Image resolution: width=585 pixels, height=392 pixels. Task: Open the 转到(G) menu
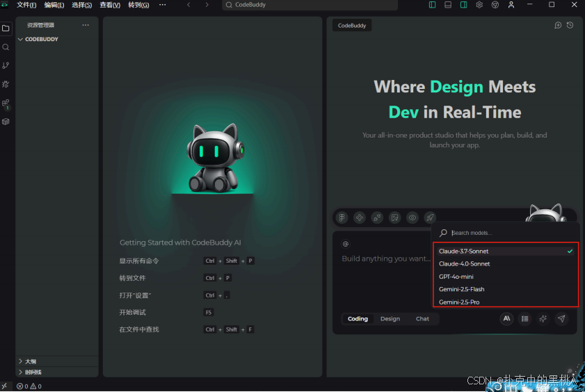[x=138, y=5]
